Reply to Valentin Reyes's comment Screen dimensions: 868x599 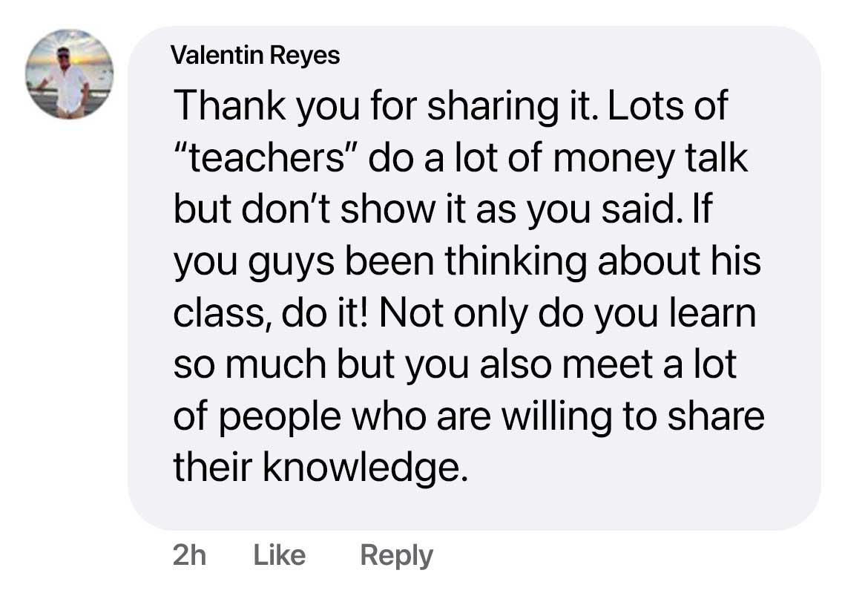[396, 556]
